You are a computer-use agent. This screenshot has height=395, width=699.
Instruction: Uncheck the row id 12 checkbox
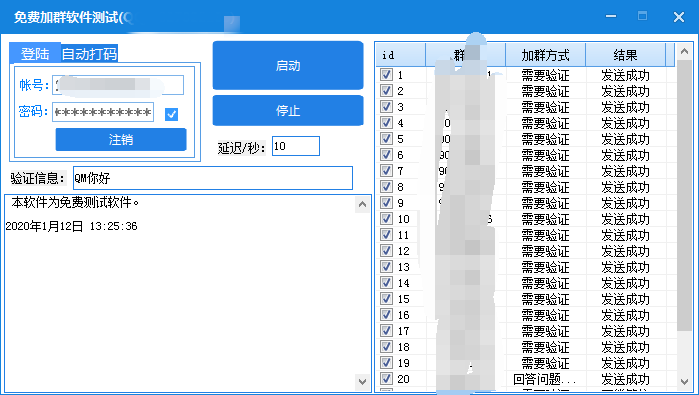point(387,251)
